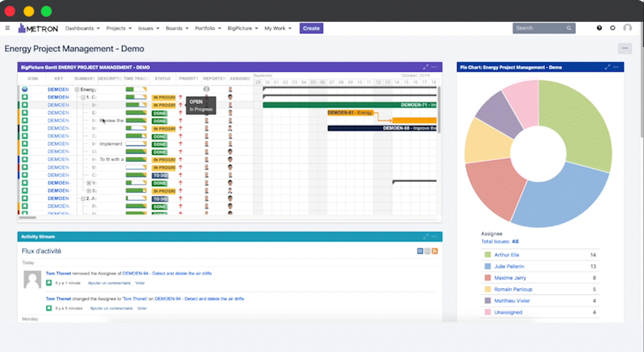The image size is (644, 352).
Task: Open the settings gear icon
Action: pyautogui.click(x=613, y=28)
